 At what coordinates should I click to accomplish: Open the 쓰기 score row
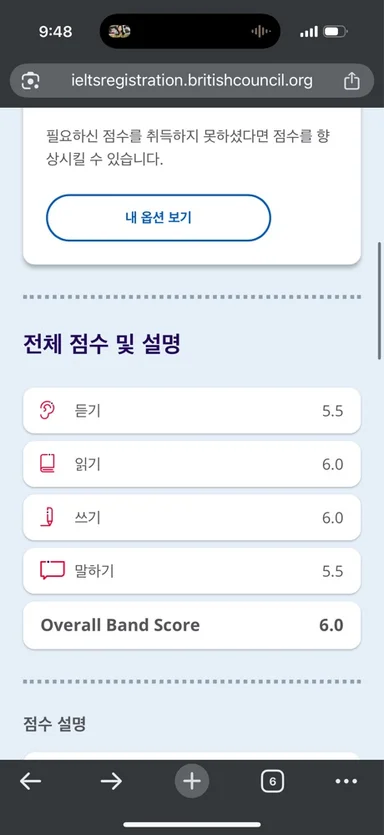[x=192, y=518]
